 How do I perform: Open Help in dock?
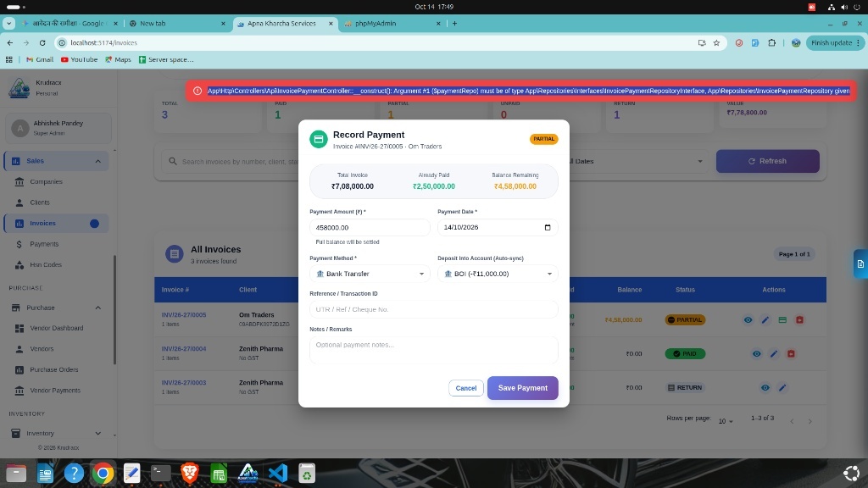tap(74, 473)
